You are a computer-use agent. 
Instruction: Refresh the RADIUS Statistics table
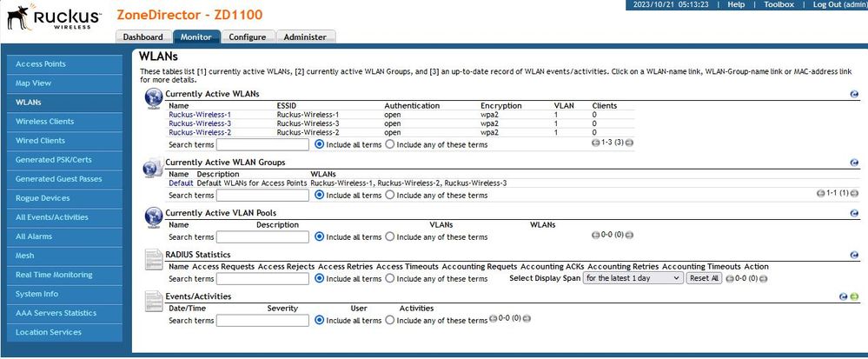[x=854, y=255]
